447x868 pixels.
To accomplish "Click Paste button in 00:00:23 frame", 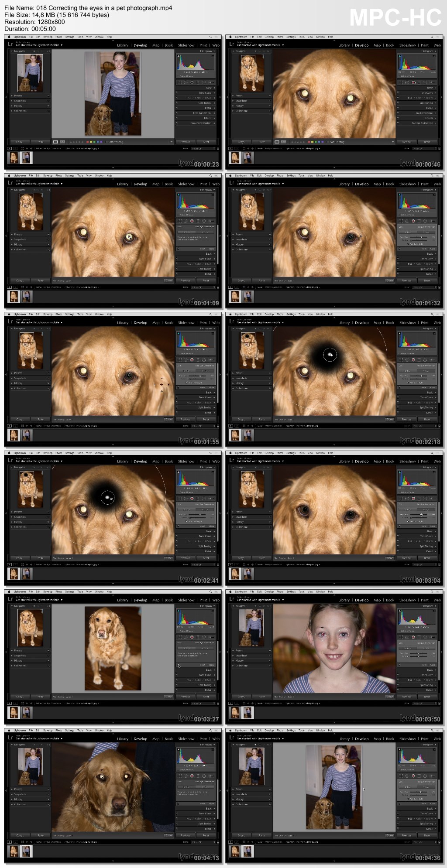I will click(41, 142).
